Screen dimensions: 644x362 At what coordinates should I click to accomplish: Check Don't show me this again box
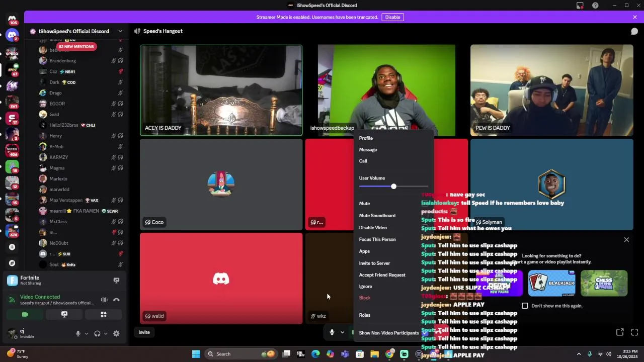tap(525, 306)
